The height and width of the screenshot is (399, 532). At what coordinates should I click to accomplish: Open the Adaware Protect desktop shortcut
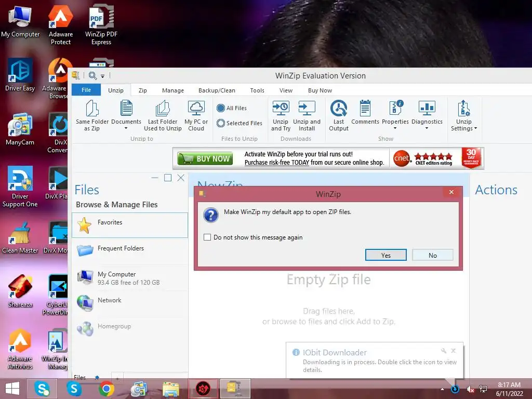(61, 24)
